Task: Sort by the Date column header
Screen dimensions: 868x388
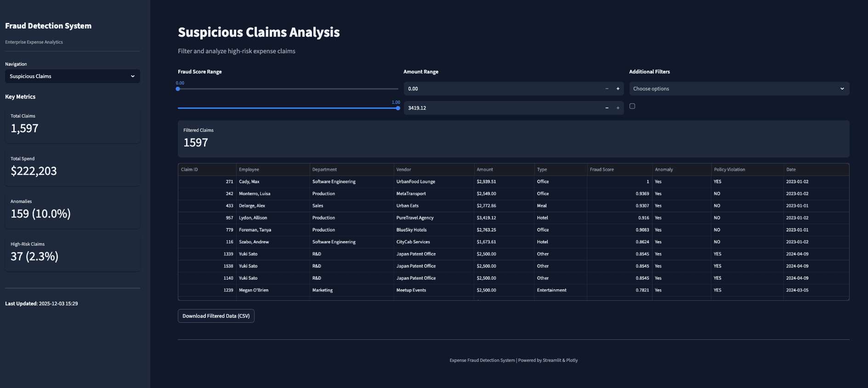Action: (816, 169)
